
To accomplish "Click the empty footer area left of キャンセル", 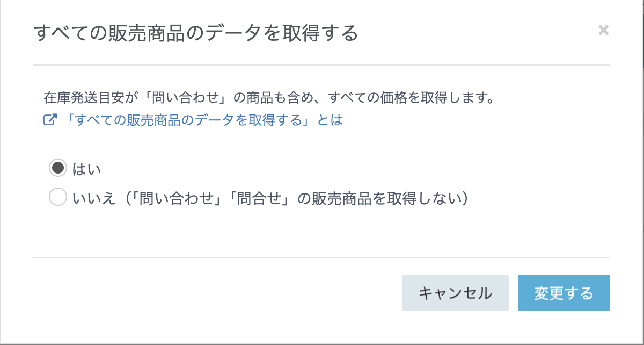I will point(215,293).
